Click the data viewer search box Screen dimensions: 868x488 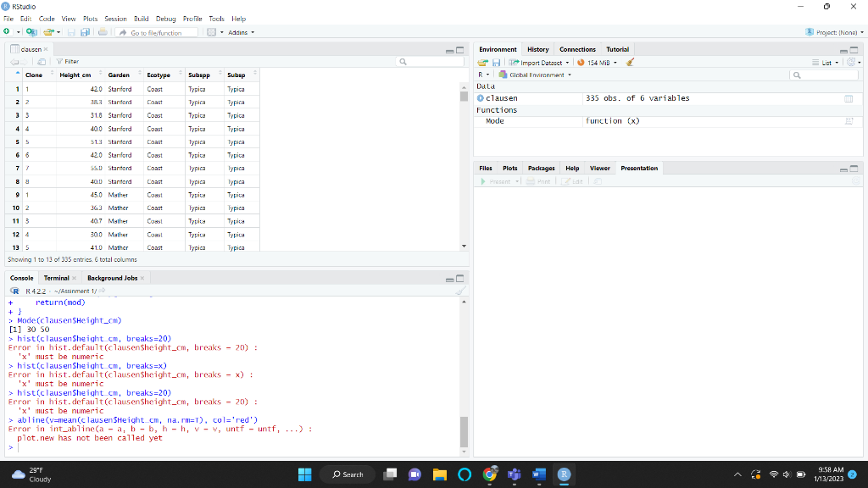pos(431,61)
